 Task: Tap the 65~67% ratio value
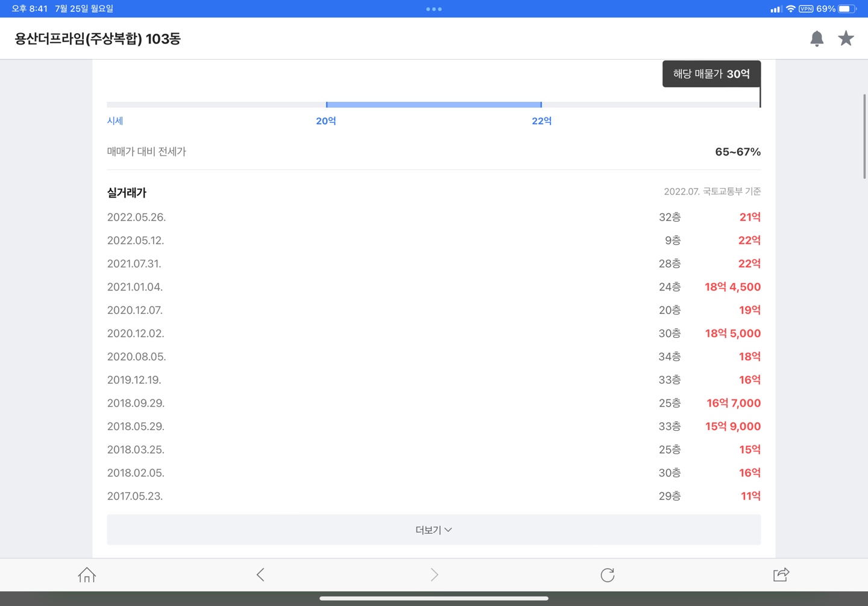pos(738,152)
